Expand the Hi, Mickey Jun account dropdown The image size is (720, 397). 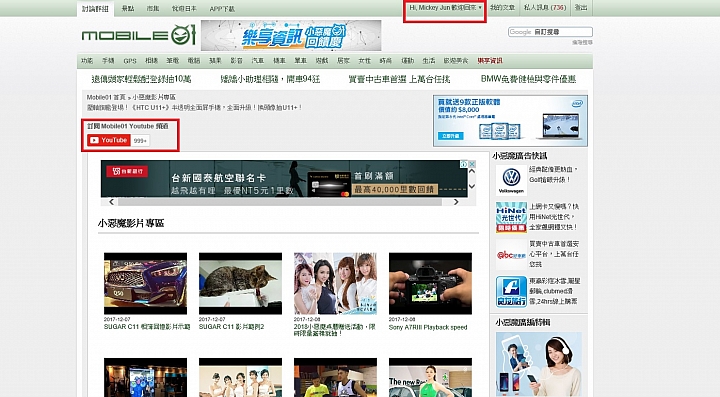click(x=445, y=8)
